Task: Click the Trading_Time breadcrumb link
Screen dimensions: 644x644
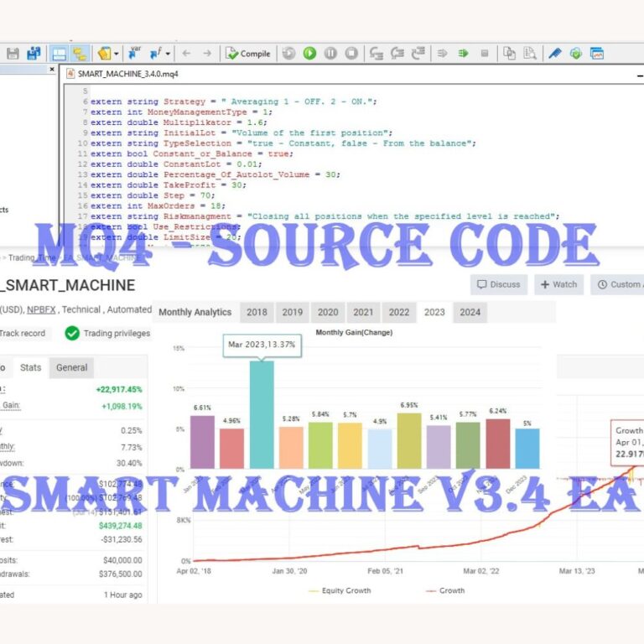Action: (x=32, y=257)
